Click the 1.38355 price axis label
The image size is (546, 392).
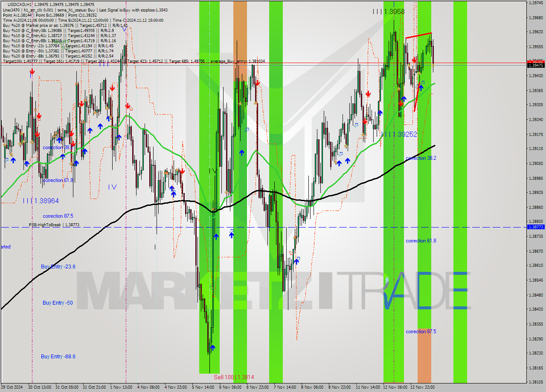(x=536, y=324)
